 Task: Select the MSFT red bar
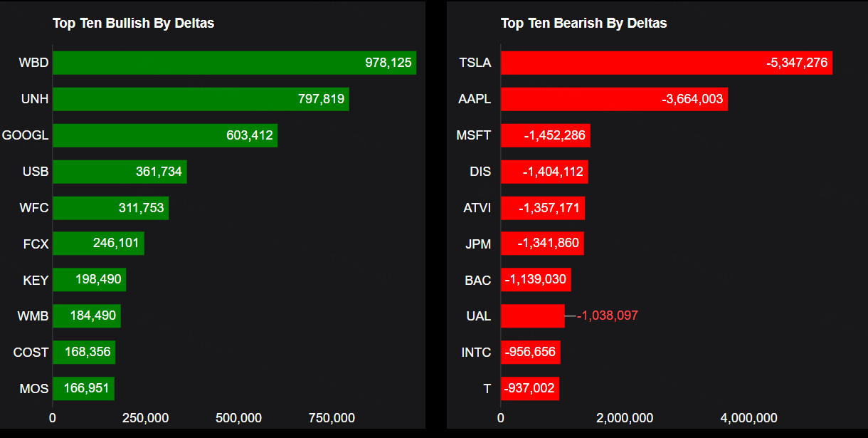click(545, 135)
